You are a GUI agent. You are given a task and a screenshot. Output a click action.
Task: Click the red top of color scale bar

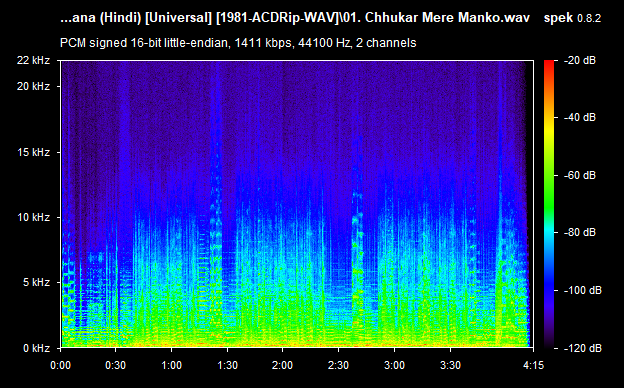tap(549, 63)
